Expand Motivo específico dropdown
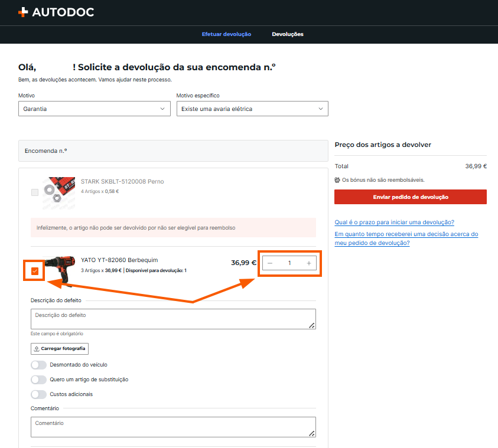 click(252, 109)
